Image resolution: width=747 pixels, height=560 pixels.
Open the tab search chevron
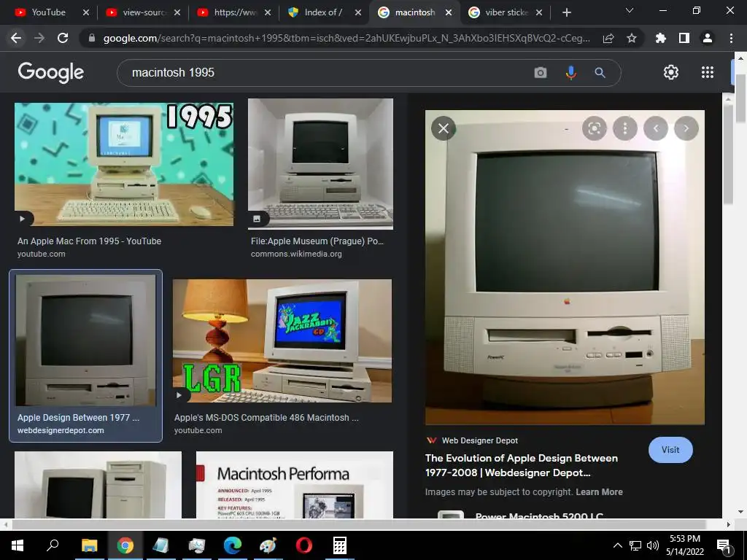pyautogui.click(x=630, y=10)
